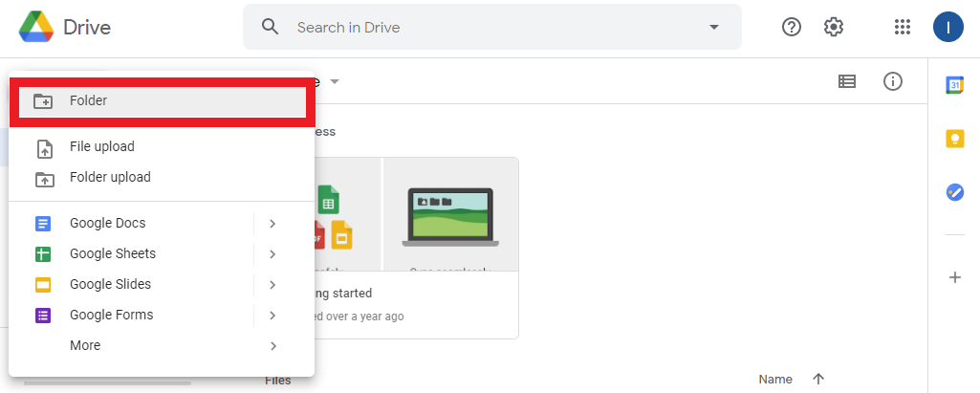The image size is (980, 393).
Task: Click the green Google Sheets icon
Action: click(42, 254)
